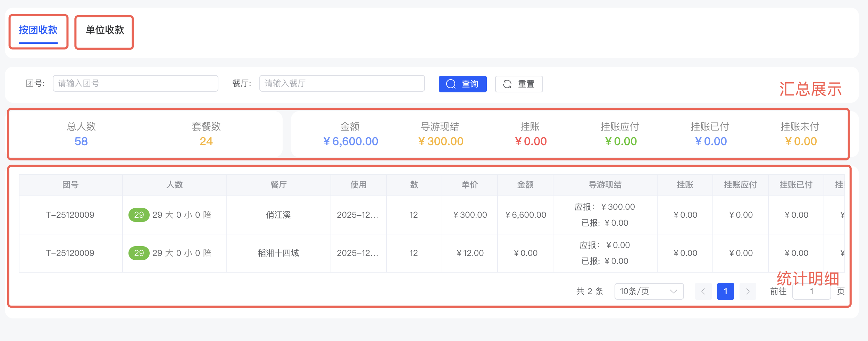Click the 团号 input field
Image resolution: width=868 pixels, height=341 pixels.
tap(135, 84)
